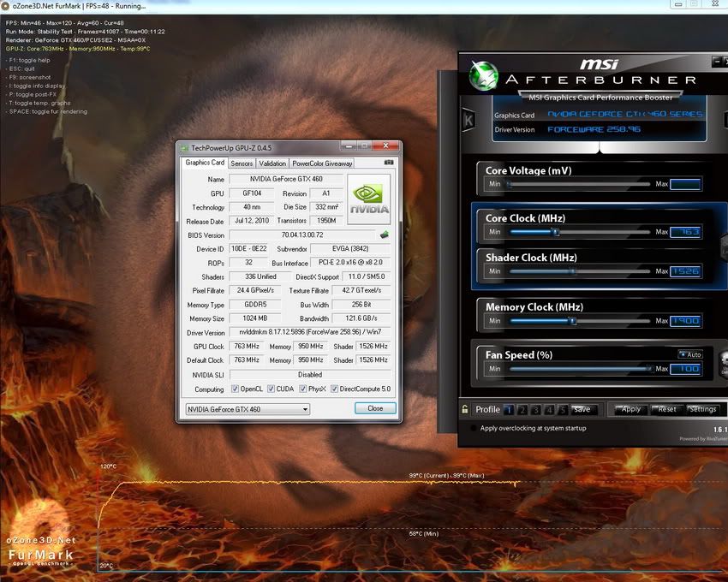
Task: Click the FurMark GPU-Z core temp line
Action: tap(78, 48)
